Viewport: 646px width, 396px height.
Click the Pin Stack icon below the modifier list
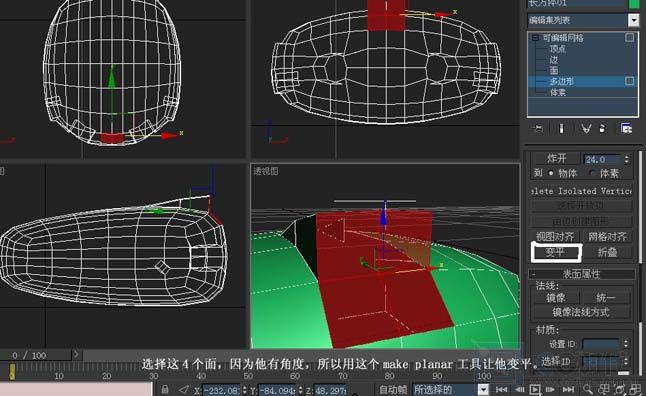pyautogui.click(x=538, y=129)
